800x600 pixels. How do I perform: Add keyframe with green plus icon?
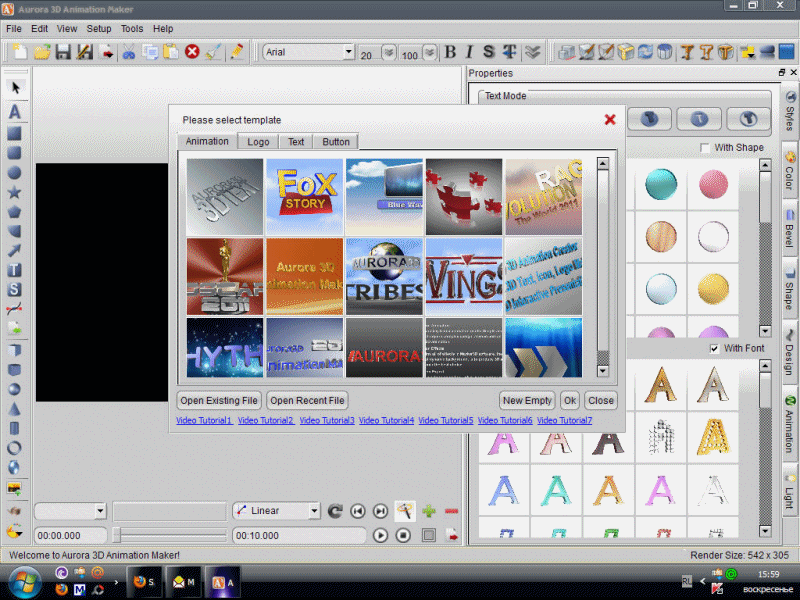click(429, 511)
